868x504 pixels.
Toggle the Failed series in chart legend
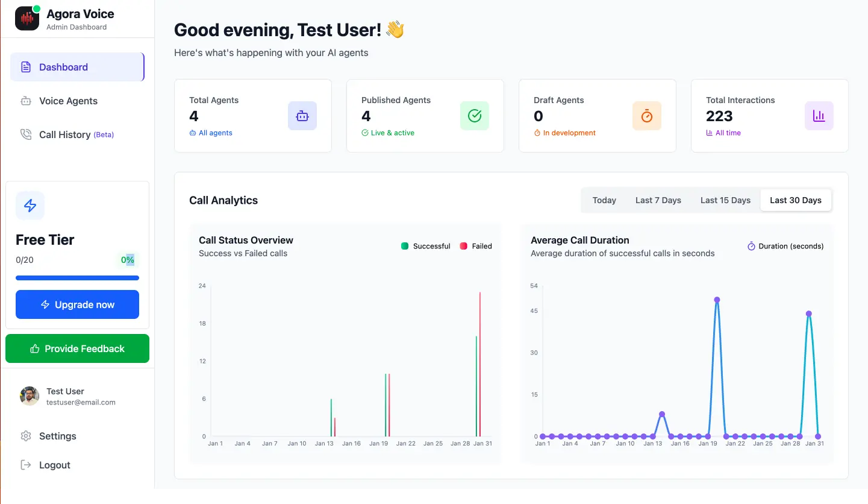pos(476,246)
